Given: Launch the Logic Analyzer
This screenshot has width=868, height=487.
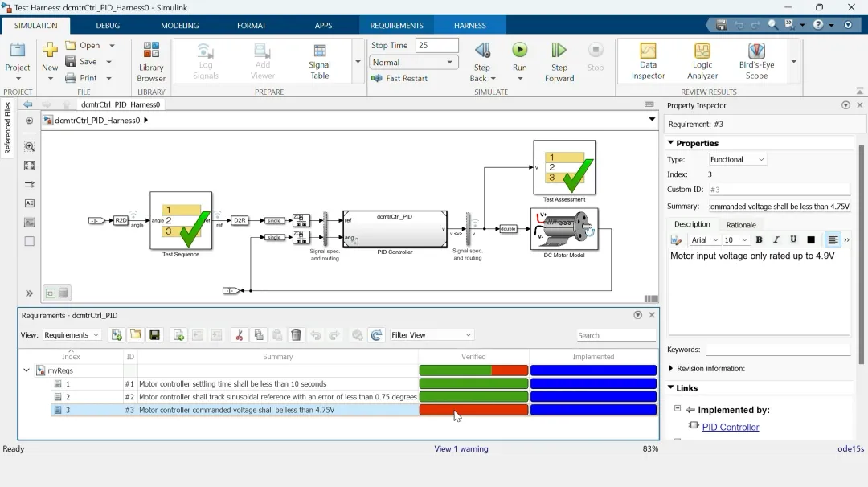Looking at the screenshot, I should (x=702, y=61).
